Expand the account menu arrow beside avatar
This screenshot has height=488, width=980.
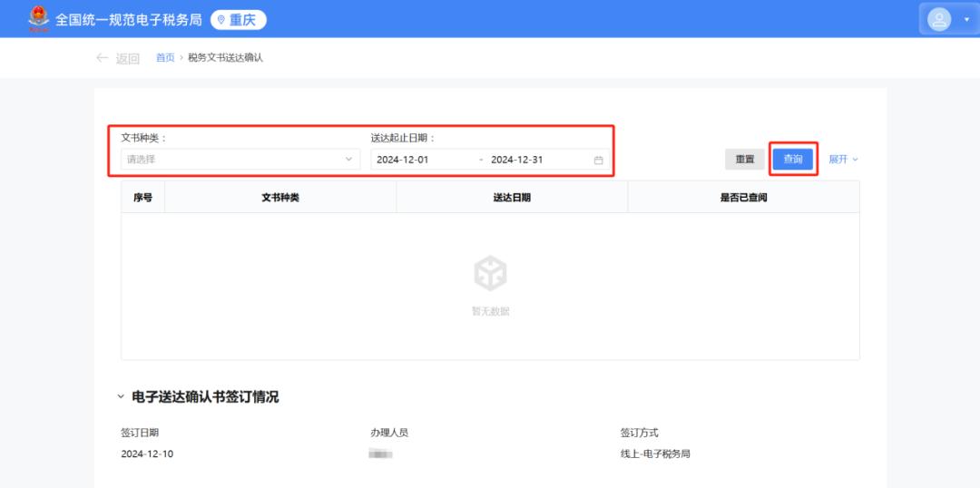pyautogui.click(x=965, y=20)
